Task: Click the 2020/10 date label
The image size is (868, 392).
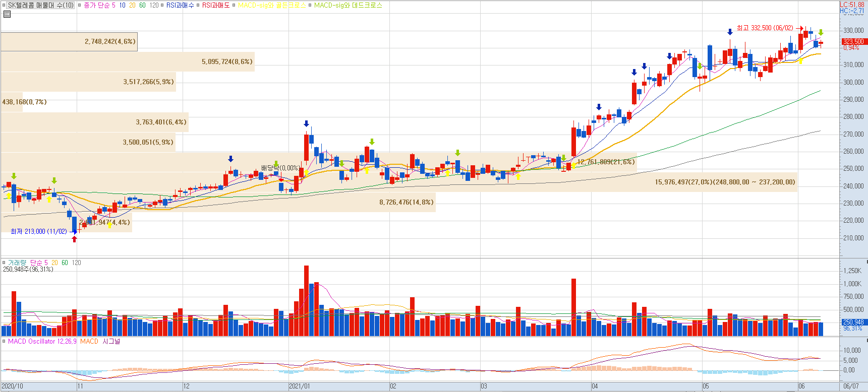Action: 12,386
